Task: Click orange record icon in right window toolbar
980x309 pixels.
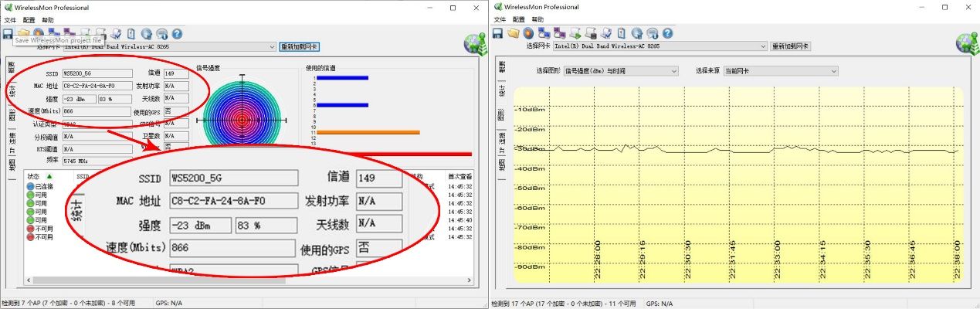Action: [x=528, y=33]
